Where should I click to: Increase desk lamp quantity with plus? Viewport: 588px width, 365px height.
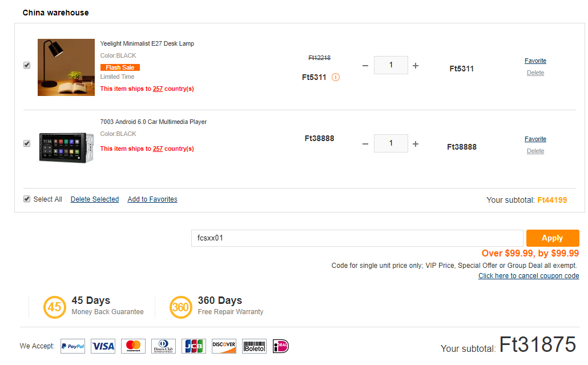click(416, 66)
